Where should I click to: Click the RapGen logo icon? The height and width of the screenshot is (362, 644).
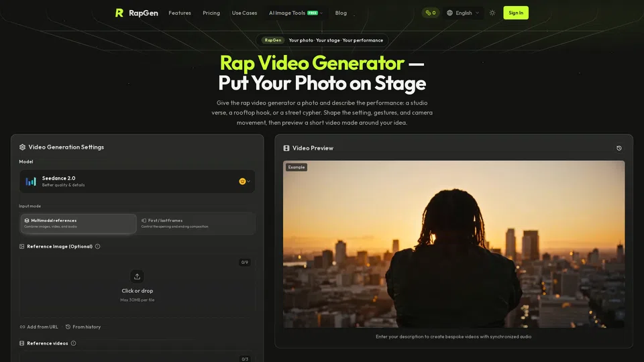[119, 13]
